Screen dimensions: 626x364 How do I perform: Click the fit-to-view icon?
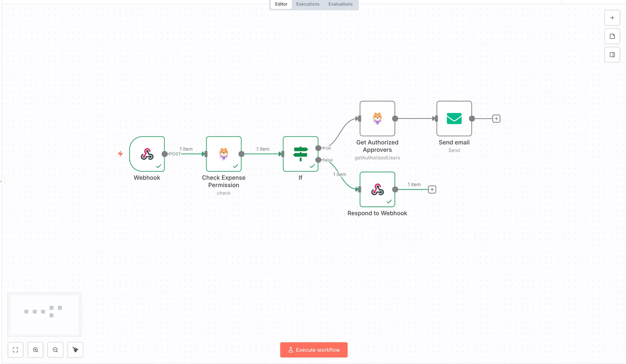coord(16,350)
